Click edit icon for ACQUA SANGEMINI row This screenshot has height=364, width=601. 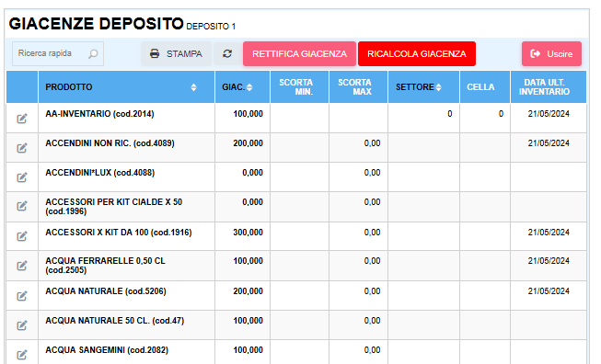pos(22,355)
